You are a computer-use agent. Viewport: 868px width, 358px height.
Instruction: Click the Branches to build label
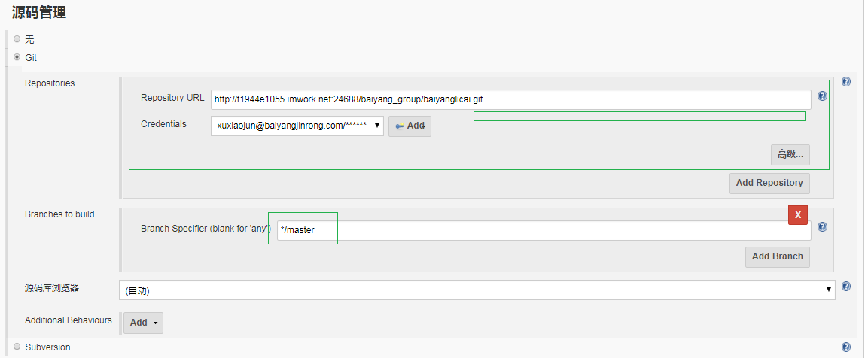coord(59,214)
